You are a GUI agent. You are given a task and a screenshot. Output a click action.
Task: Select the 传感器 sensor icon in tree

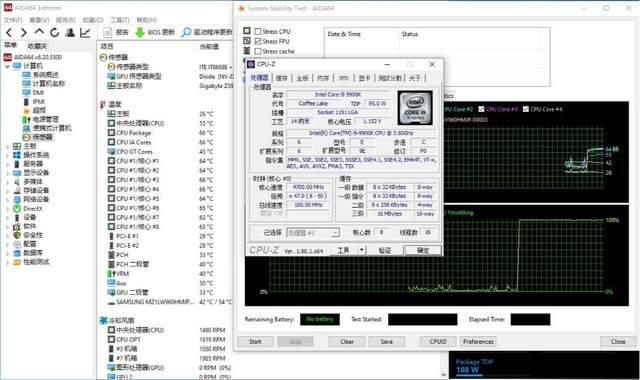pos(26,138)
